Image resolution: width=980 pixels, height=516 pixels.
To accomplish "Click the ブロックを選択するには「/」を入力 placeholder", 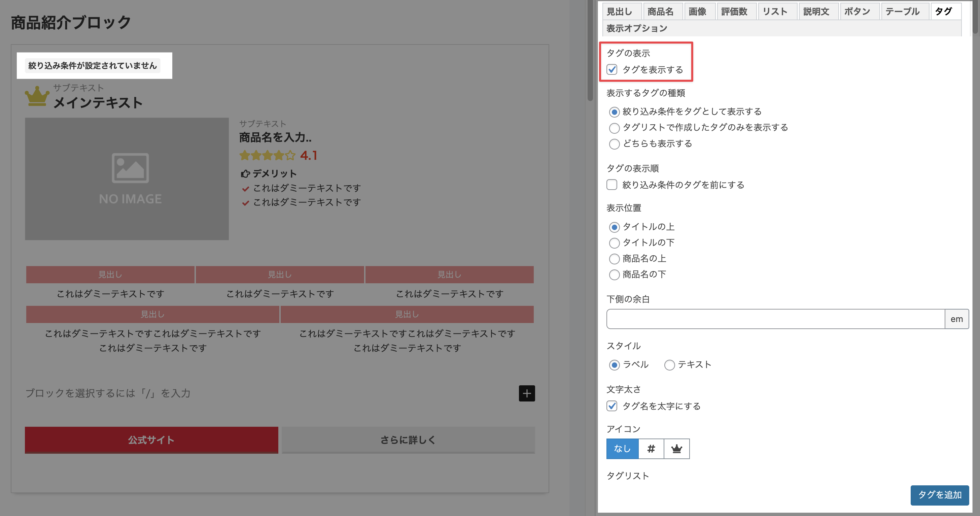I will click(x=108, y=393).
